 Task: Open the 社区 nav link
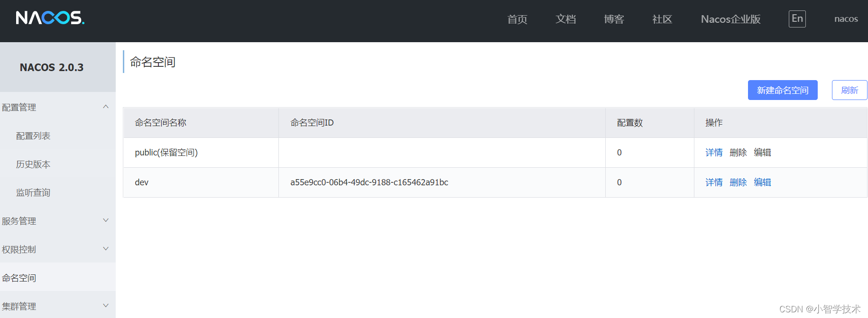click(x=662, y=19)
